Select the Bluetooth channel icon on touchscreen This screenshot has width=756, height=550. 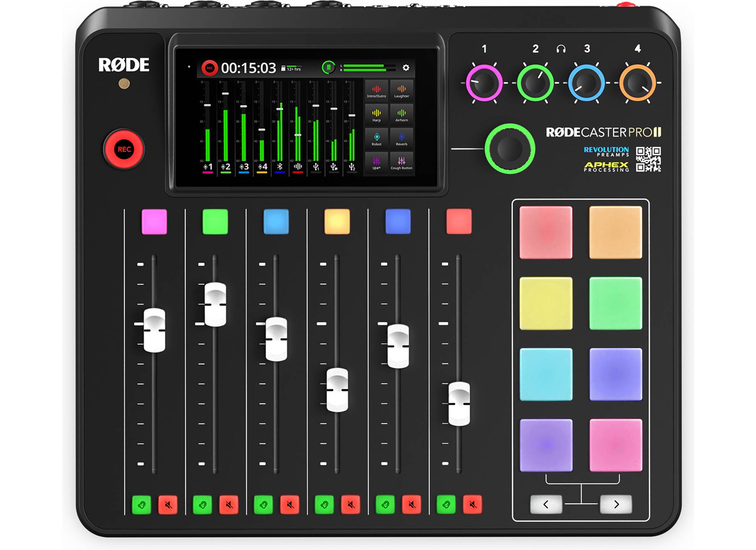(x=280, y=167)
